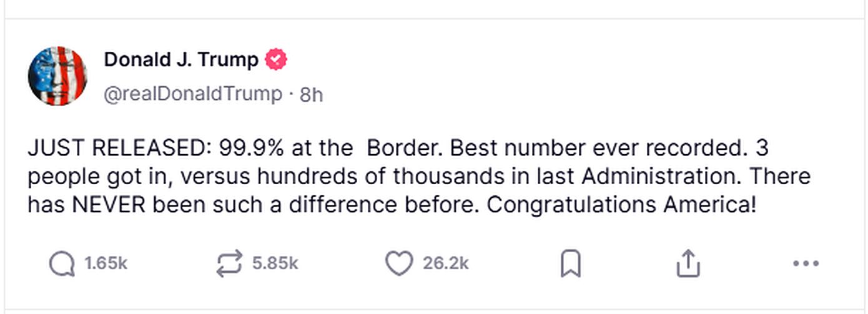Open Donald J. Trump display name link

180,60
